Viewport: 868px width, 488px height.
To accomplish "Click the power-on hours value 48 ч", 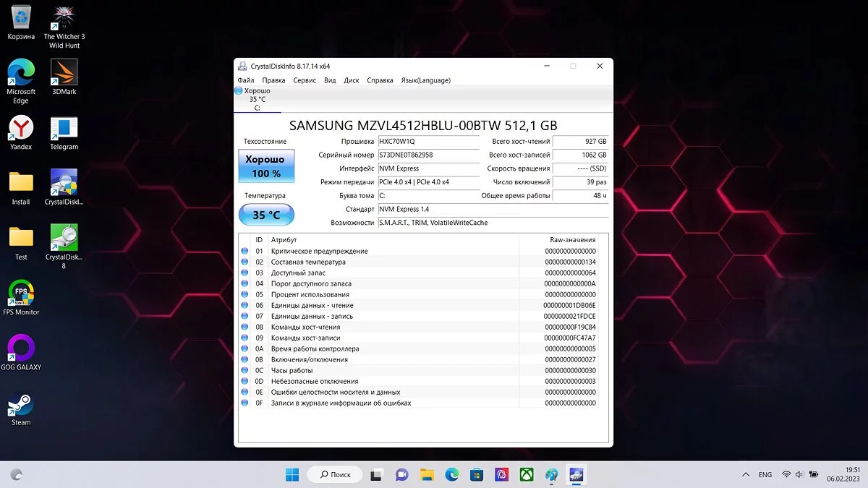I will coord(581,195).
